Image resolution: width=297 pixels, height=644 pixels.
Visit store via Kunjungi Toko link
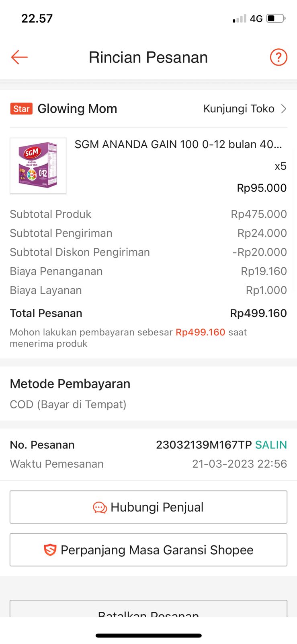(x=239, y=109)
